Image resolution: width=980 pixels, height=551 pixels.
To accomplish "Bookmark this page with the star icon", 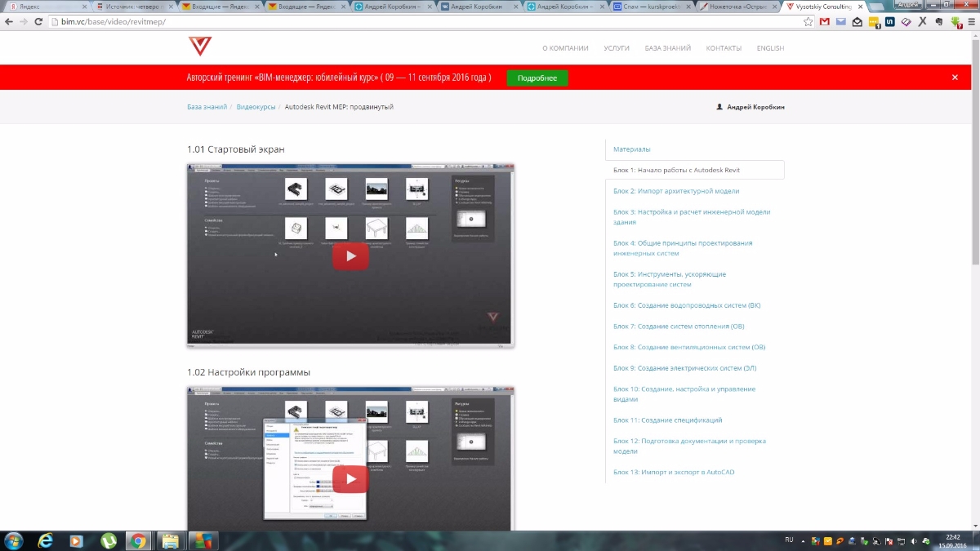I will (808, 22).
